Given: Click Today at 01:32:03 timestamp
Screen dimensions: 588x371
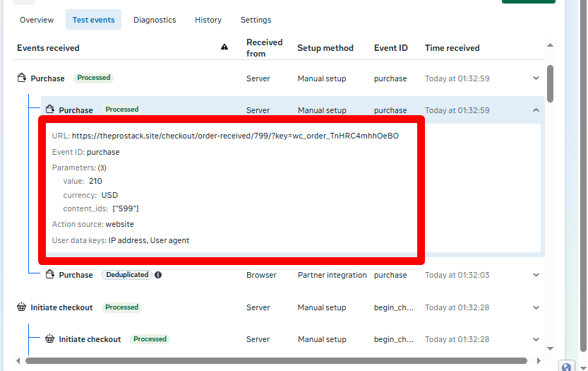Looking at the screenshot, I should click(x=457, y=275).
